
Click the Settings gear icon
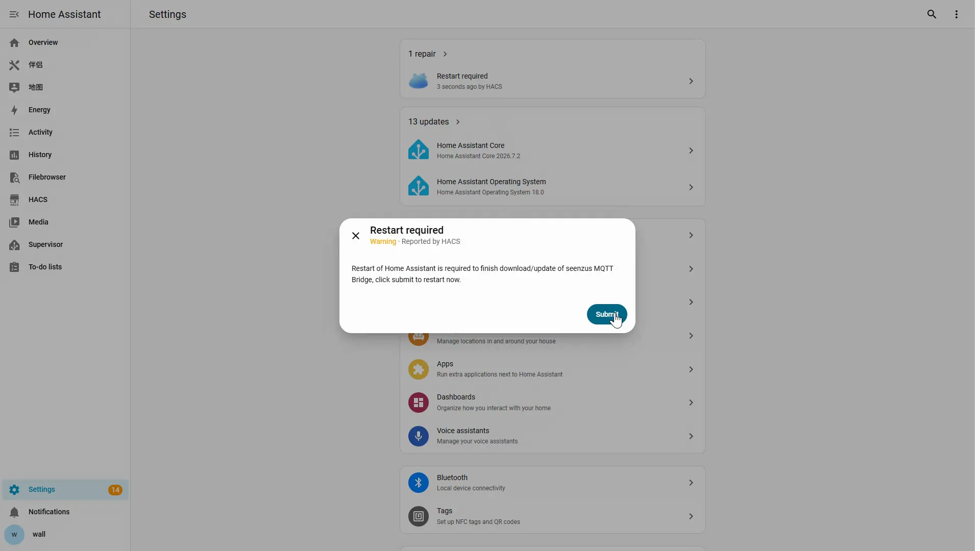14,490
